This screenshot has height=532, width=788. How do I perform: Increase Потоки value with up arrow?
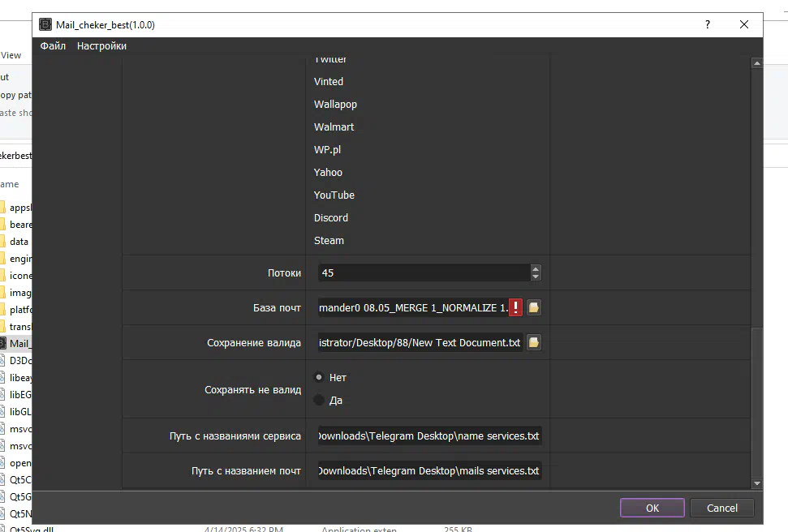pyautogui.click(x=536, y=268)
